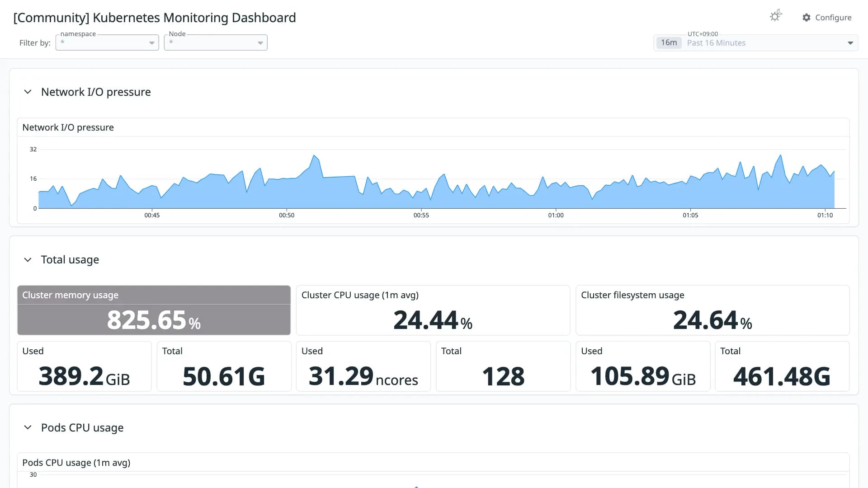Click the Configure gear icon
The image size is (868, 488).
(806, 18)
